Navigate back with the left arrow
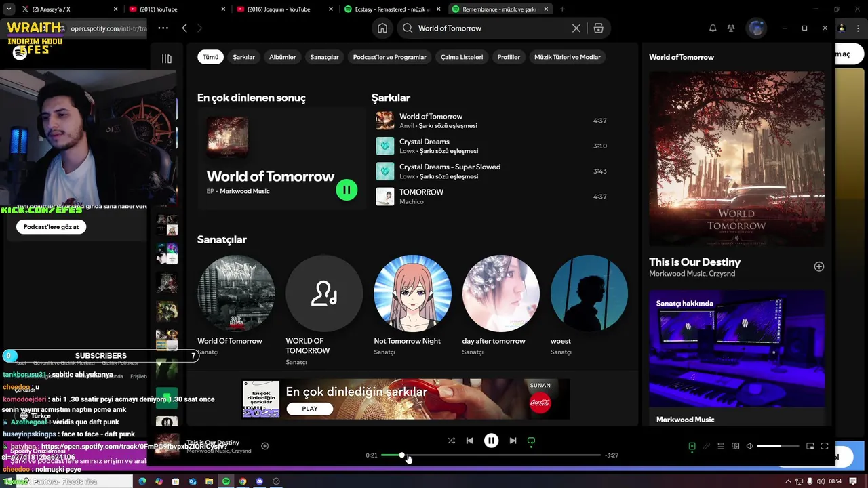Screen dimensions: 868x488 184,28
